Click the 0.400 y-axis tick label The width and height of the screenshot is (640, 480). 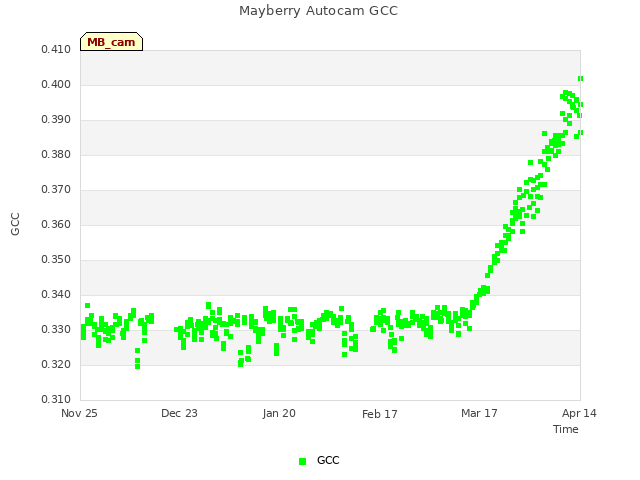tap(56, 84)
